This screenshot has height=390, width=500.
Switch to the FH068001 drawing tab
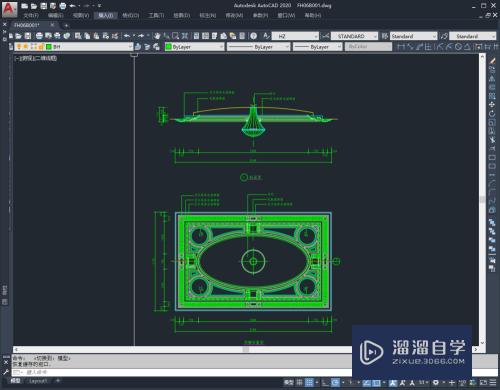coord(27,25)
